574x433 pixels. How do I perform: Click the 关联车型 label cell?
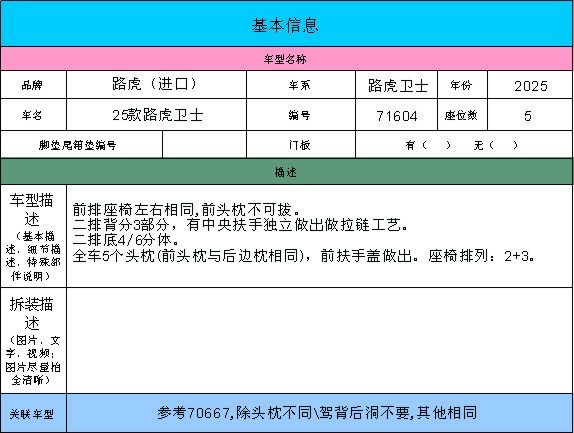(x=33, y=413)
